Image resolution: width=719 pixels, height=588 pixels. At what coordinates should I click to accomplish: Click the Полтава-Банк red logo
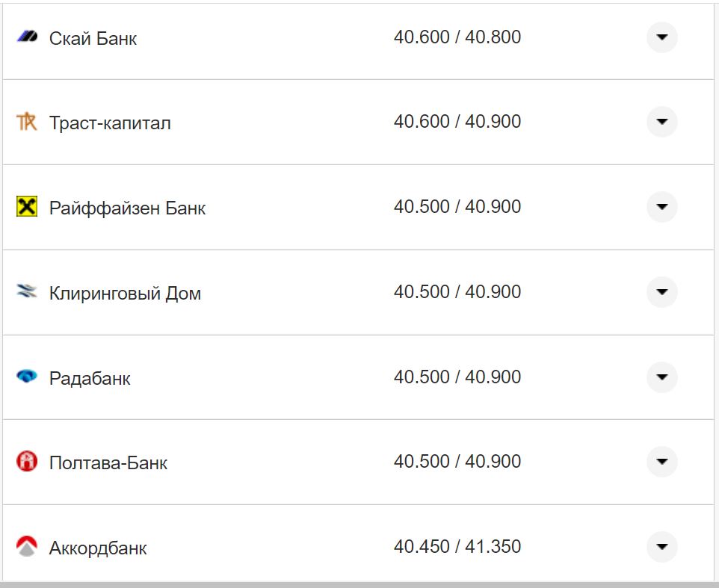tap(27, 462)
